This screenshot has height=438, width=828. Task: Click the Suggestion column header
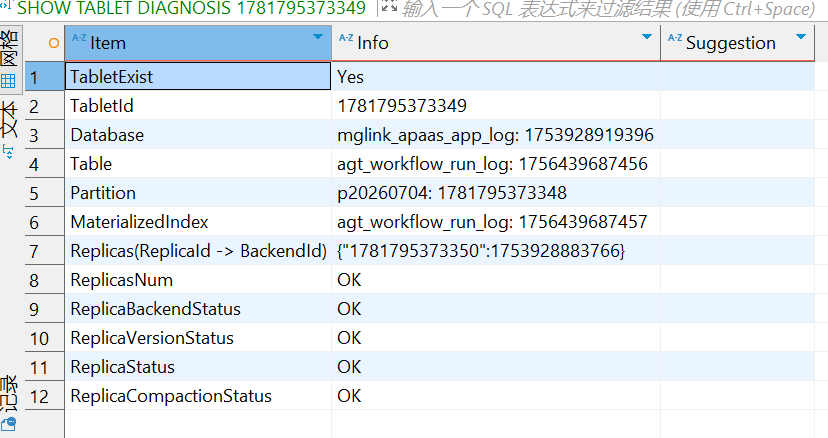[738, 43]
